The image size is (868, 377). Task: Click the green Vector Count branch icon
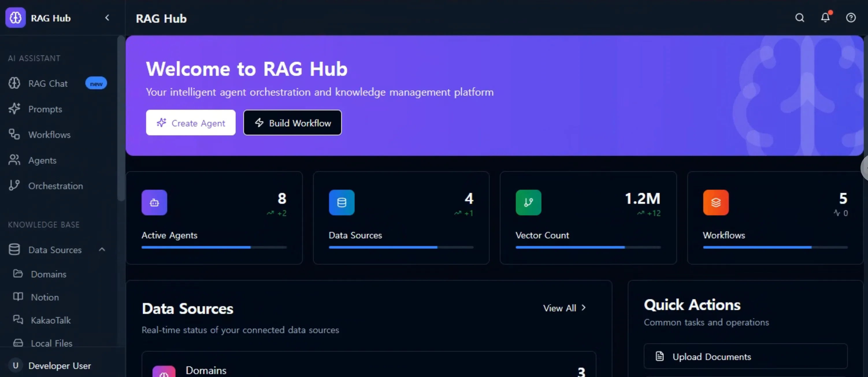[528, 202]
